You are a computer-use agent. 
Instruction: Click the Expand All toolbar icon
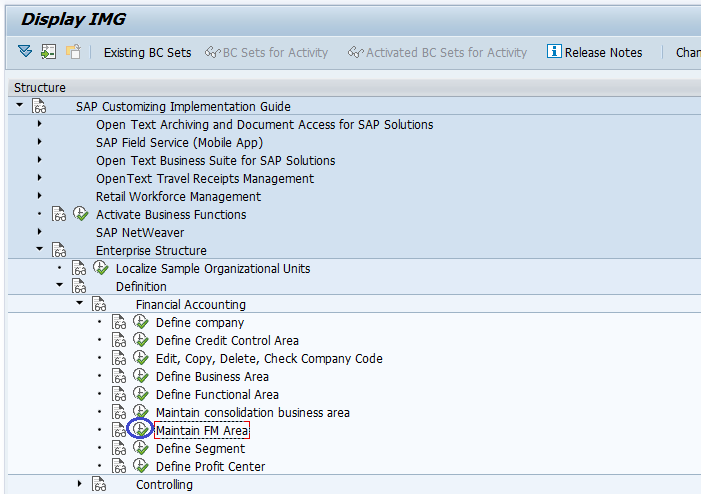tap(25, 51)
